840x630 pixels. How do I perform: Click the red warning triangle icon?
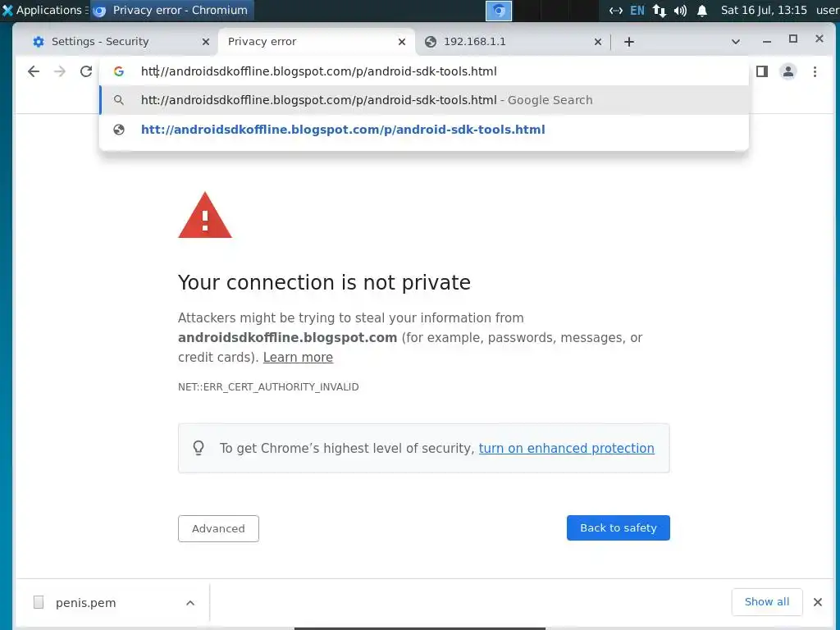point(204,215)
